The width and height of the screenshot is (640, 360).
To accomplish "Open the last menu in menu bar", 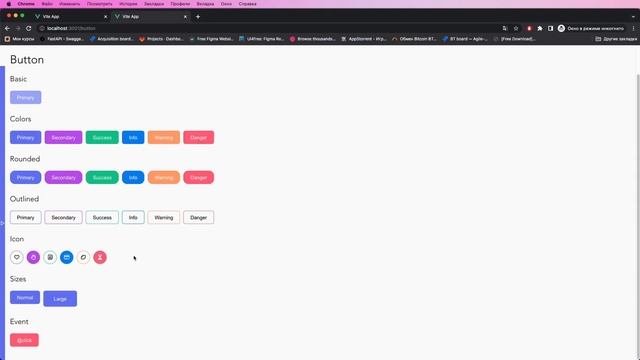I will (247, 4).
